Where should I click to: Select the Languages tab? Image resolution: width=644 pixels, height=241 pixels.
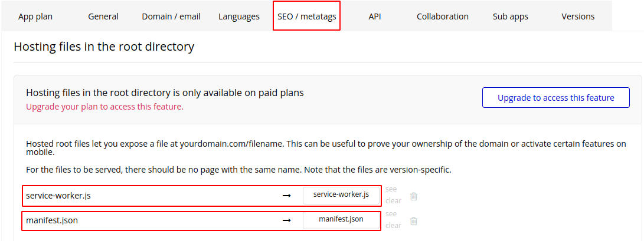click(x=239, y=17)
